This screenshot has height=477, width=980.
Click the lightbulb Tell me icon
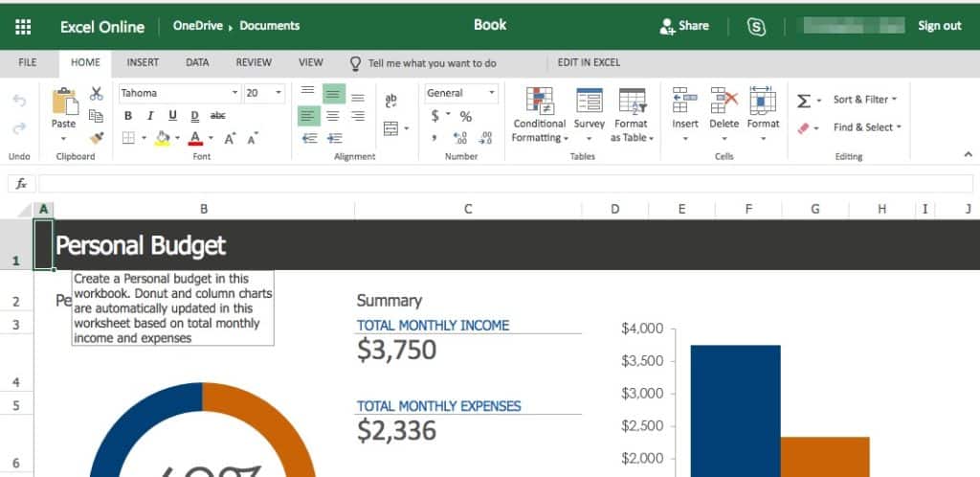pos(355,63)
